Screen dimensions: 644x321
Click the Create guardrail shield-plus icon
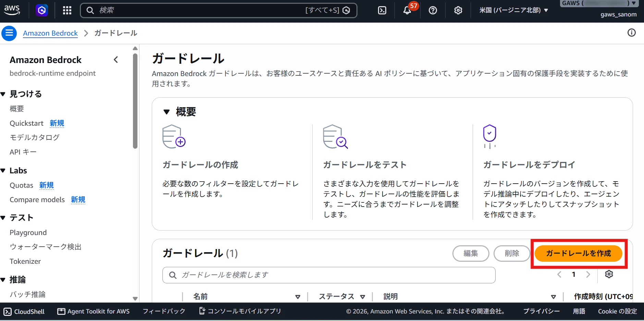pos(174,136)
